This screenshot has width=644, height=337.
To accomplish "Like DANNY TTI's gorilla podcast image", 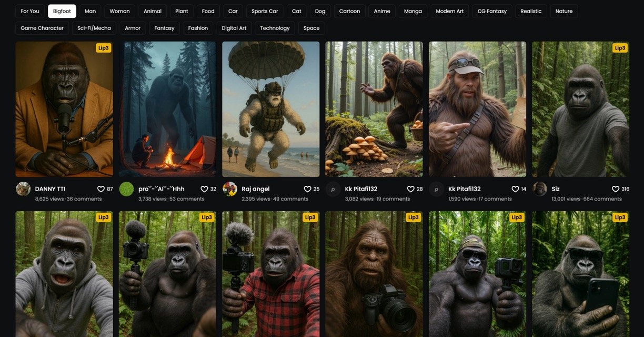I will tap(101, 189).
